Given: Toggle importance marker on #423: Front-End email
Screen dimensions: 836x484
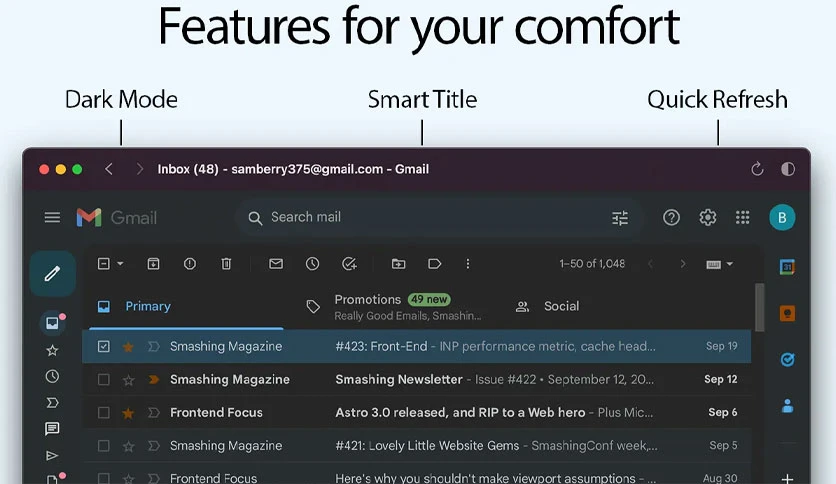Looking at the screenshot, I should coord(154,347).
